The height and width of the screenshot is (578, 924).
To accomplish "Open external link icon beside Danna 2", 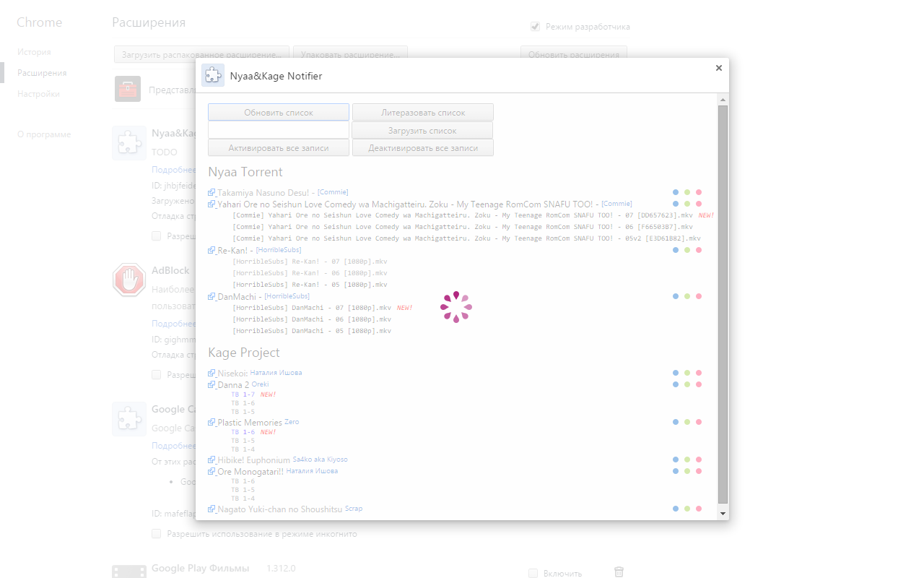I will pos(212,385).
